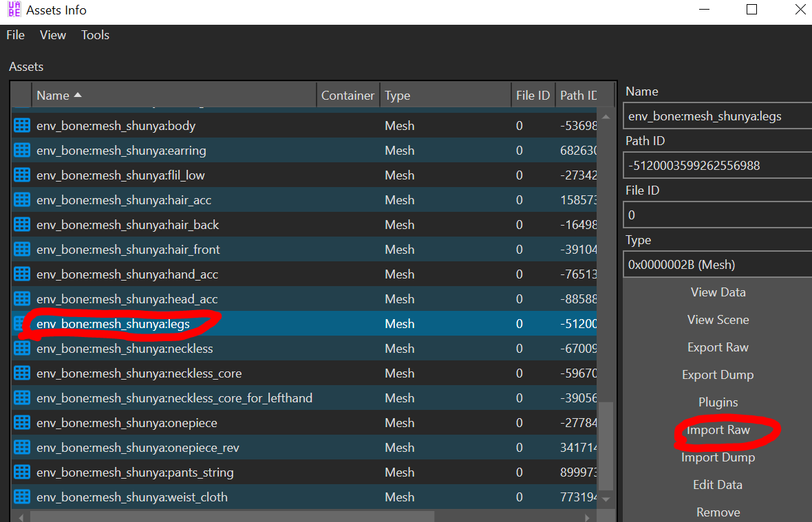This screenshot has height=522, width=812.
Task: Click the asset list horizontal scrollbar thumb
Action: point(232,517)
